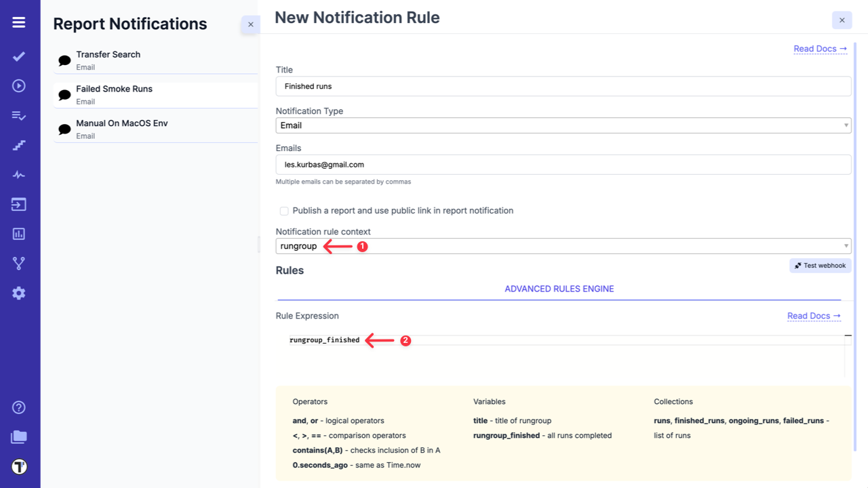Click the Help question mark icon
Image resolution: width=868 pixels, height=488 pixels.
pos(19,407)
